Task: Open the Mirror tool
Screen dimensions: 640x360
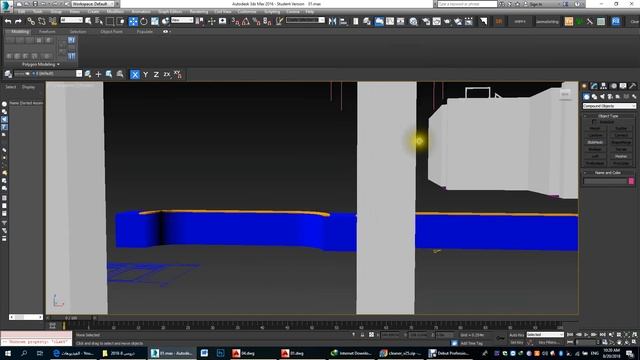Action: point(333,21)
